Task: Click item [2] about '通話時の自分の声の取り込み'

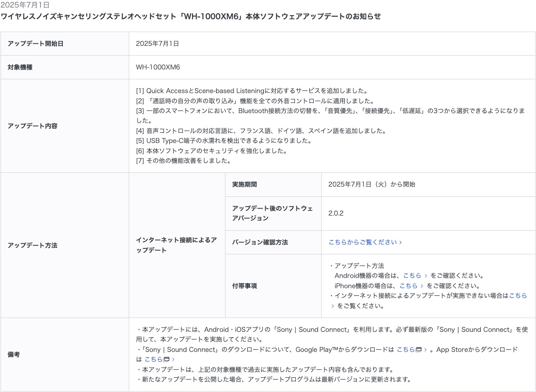Action: [255, 101]
